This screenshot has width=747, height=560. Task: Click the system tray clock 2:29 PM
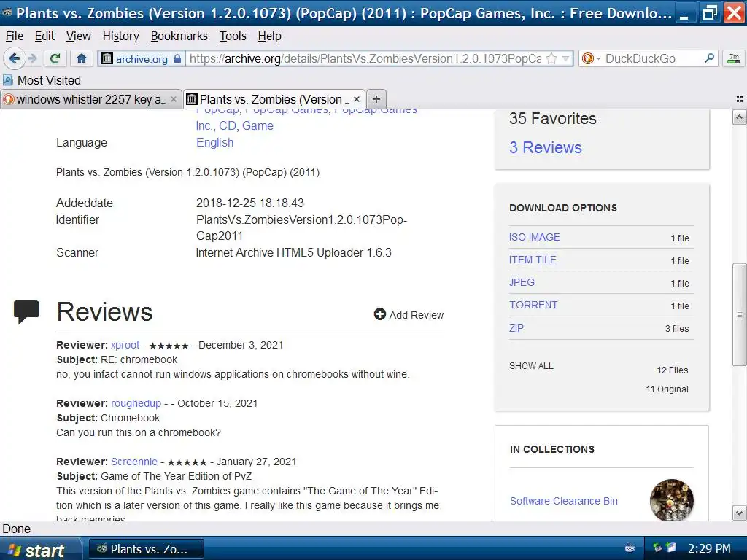pos(709,549)
